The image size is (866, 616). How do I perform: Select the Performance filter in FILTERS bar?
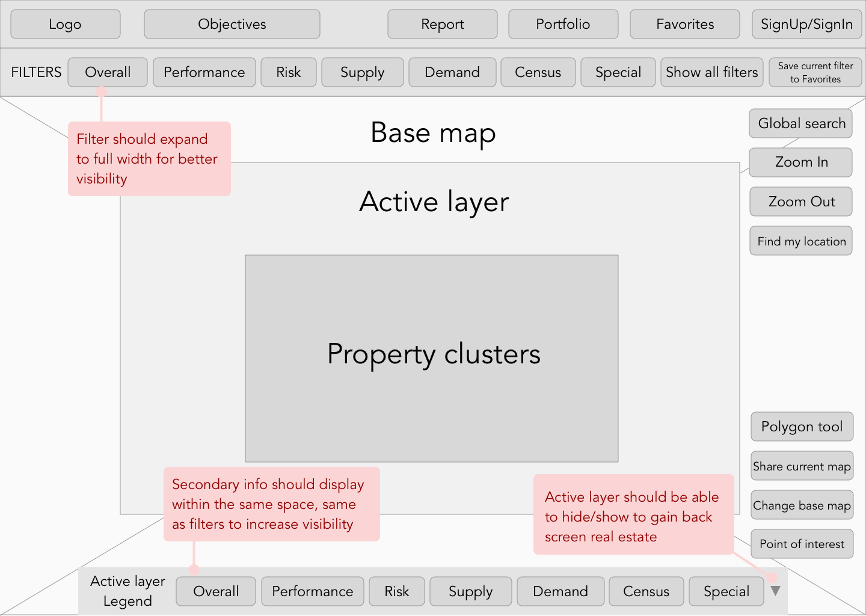click(204, 72)
